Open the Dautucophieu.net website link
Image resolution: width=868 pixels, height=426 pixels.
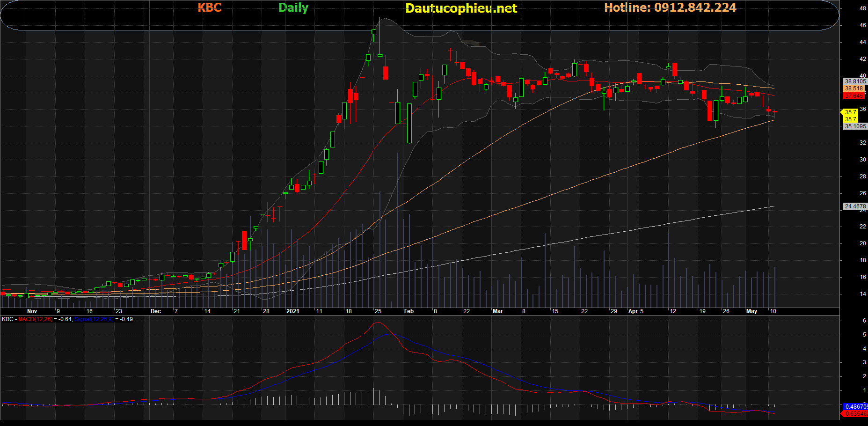click(x=460, y=8)
